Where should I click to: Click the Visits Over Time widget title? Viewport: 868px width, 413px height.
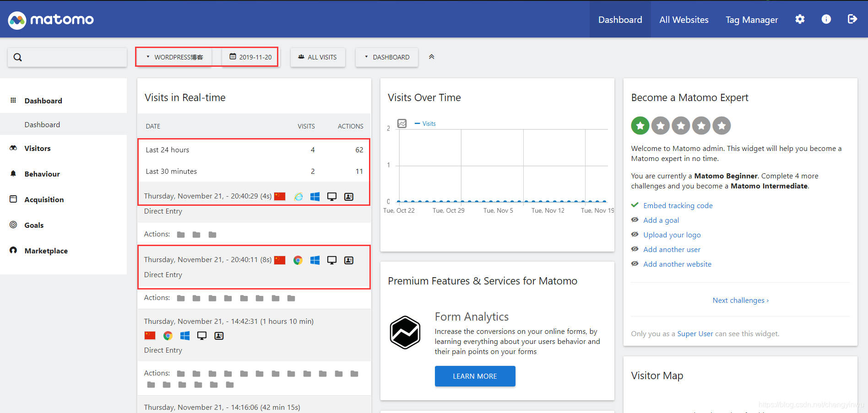424,97
